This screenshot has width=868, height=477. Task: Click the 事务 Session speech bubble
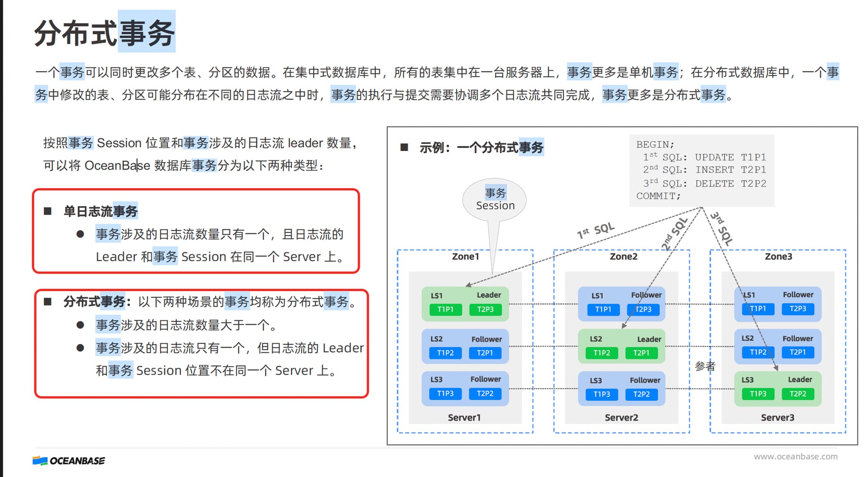pyautogui.click(x=495, y=199)
